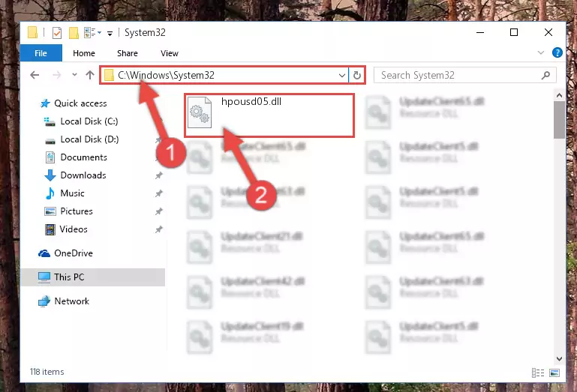This screenshot has width=577, height=392.
Task: Open Local Disk (C:) in sidebar
Action: (x=89, y=121)
